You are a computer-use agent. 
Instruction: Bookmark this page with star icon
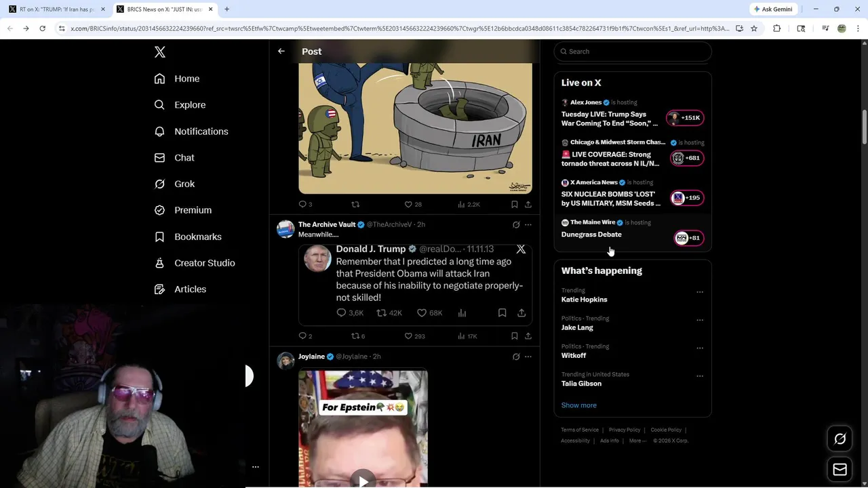(753, 28)
